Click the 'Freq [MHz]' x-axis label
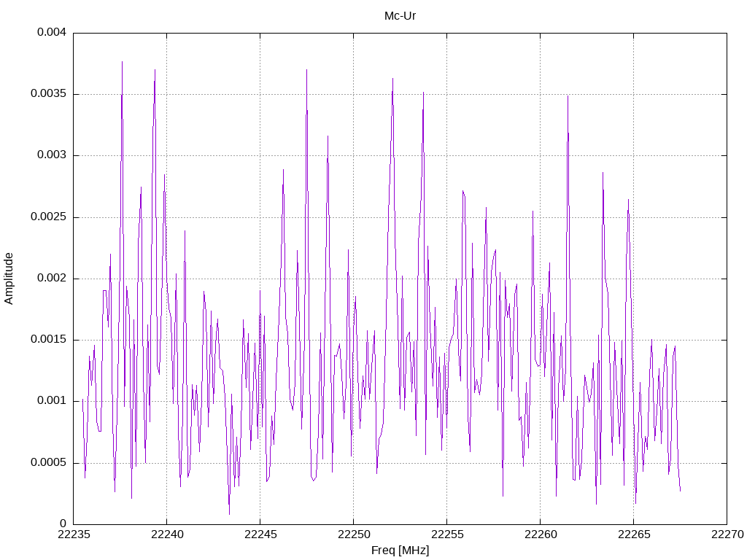This screenshot has height=560, width=747. 400,551
